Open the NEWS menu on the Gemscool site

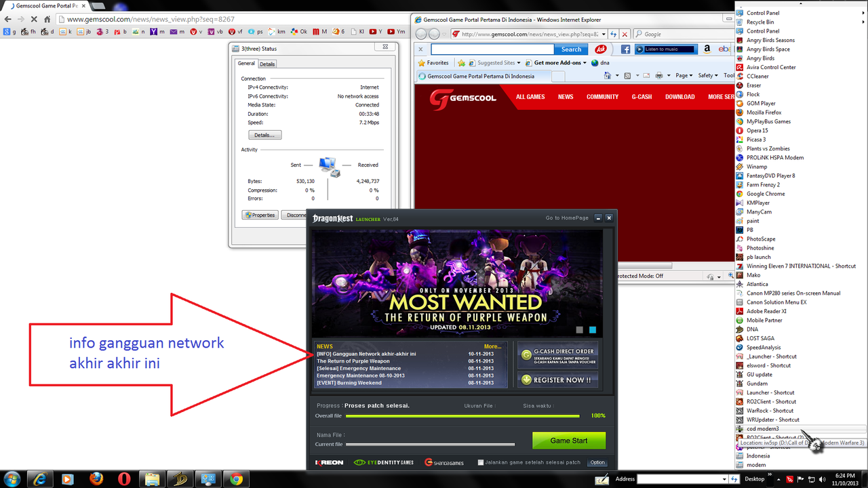[x=565, y=97]
